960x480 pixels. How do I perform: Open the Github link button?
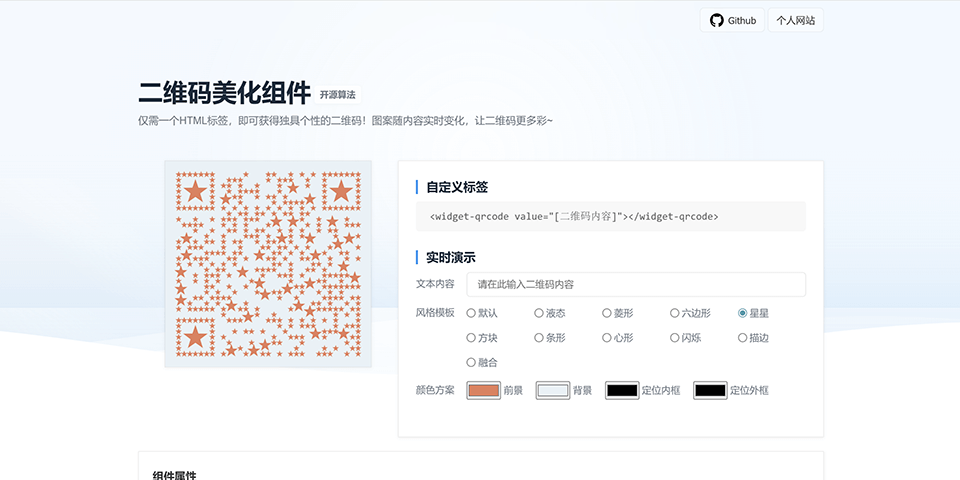pyautogui.click(x=732, y=20)
